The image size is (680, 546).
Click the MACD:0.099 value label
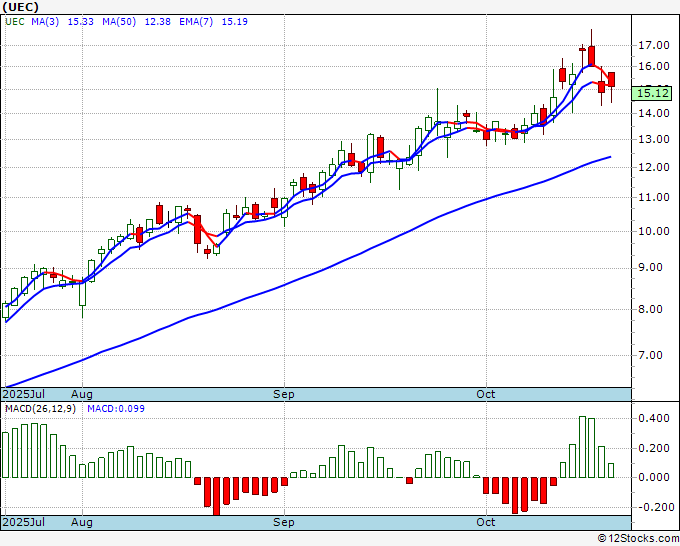(x=116, y=409)
